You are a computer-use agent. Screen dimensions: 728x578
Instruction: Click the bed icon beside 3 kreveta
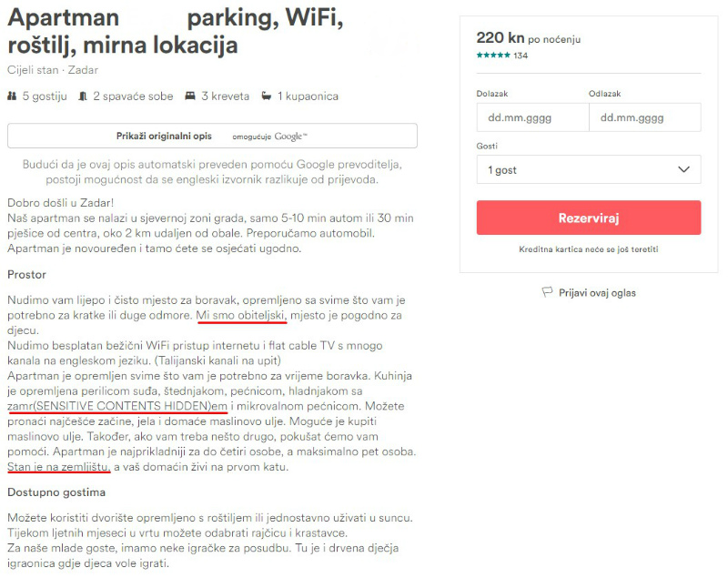coord(190,96)
